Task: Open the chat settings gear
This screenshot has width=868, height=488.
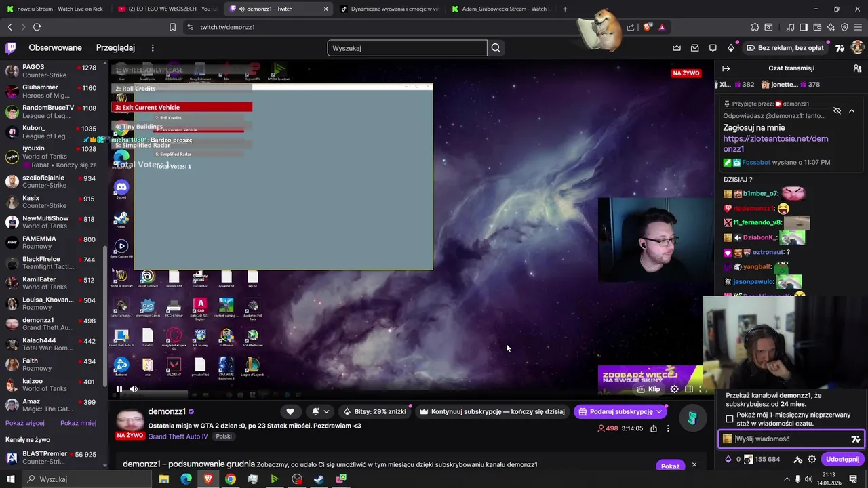Action: pos(812,459)
